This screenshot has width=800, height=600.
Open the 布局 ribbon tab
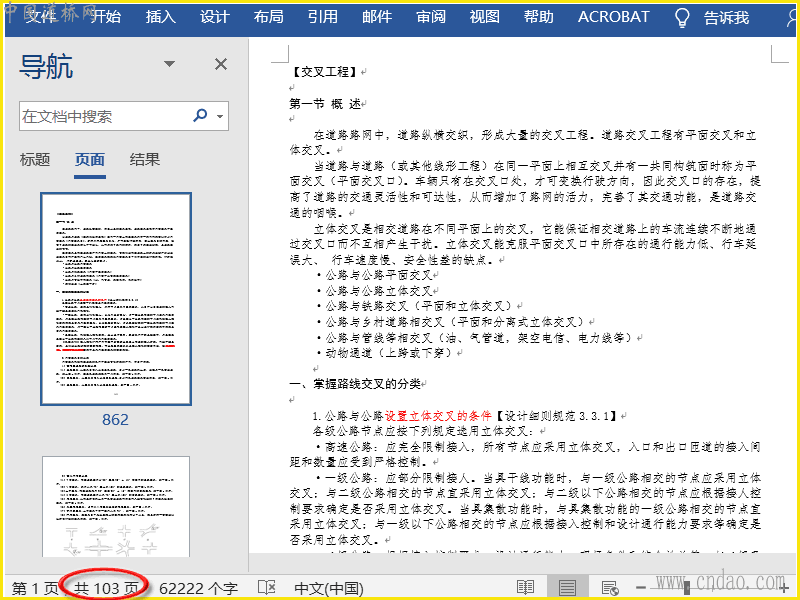[x=268, y=17]
